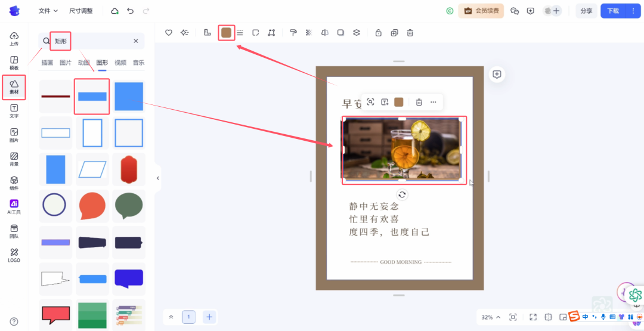Switch to the 音乐 tab

(x=138, y=63)
